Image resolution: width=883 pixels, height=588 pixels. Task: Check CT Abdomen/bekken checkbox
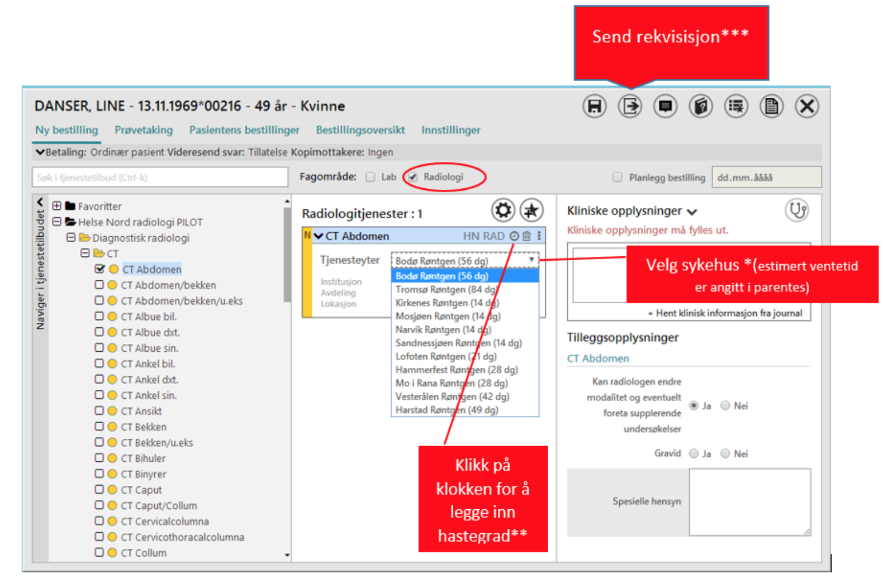pyautogui.click(x=99, y=285)
